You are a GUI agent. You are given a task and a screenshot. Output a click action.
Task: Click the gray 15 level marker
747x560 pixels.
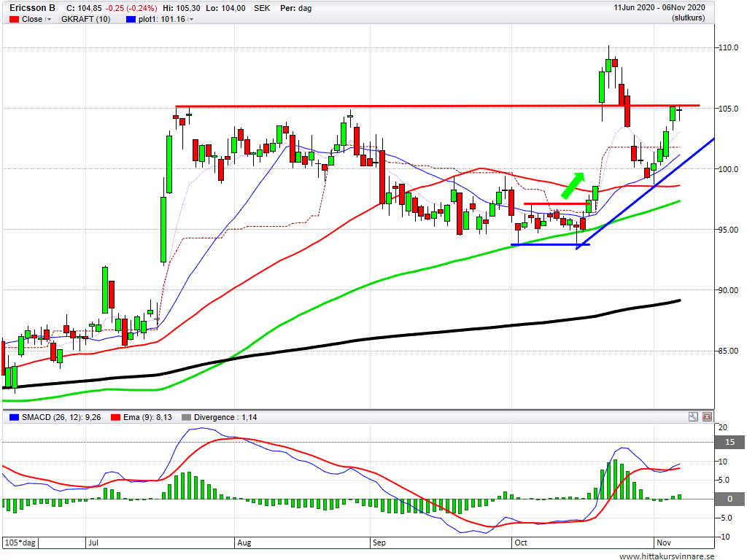coord(729,443)
